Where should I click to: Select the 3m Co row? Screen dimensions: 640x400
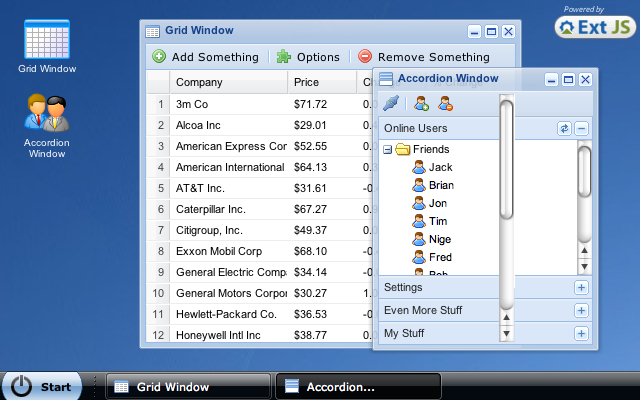pyautogui.click(x=260, y=104)
